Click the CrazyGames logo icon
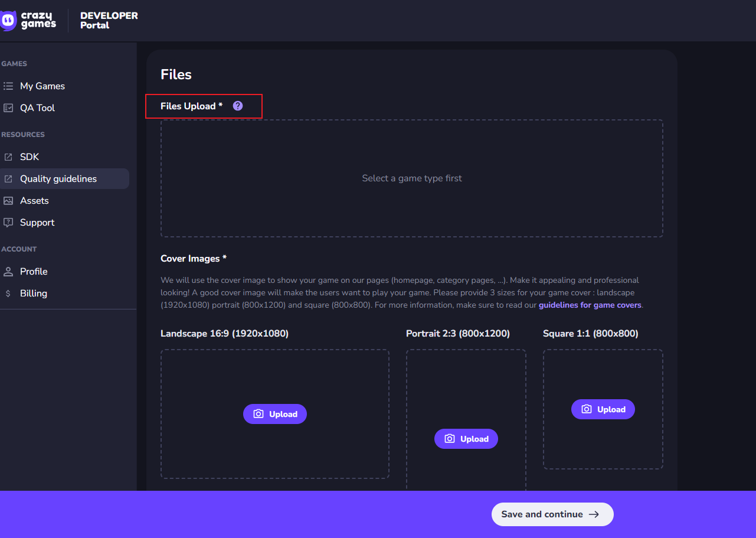 [8, 21]
